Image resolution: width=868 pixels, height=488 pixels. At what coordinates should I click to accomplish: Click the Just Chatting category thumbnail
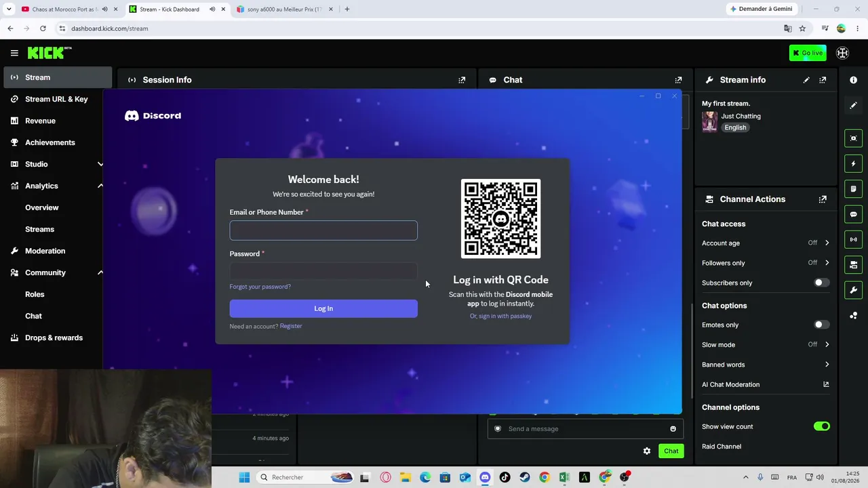pyautogui.click(x=709, y=121)
